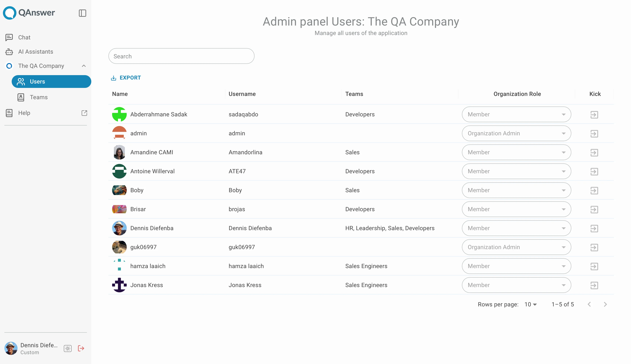631x364 pixels.
Task: Open the Chat section
Action: 24,37
